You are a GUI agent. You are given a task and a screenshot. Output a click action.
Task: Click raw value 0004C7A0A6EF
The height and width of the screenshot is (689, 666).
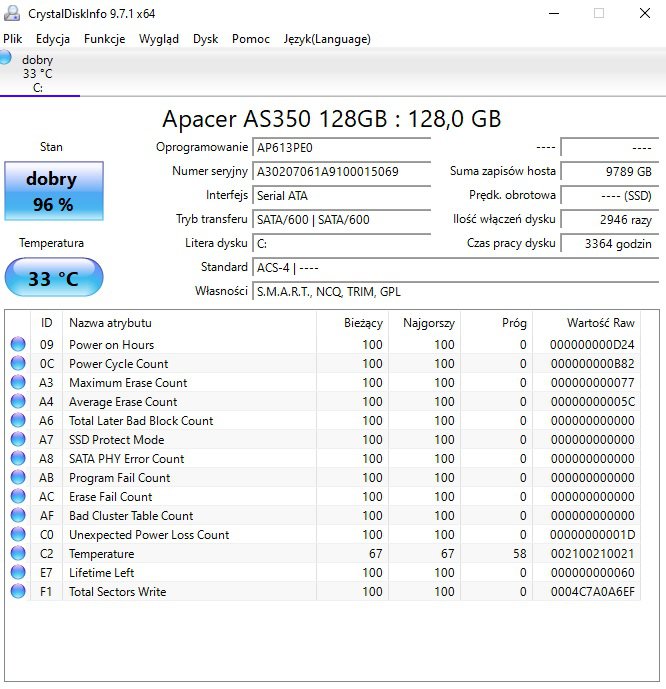(x=593, y=591)
